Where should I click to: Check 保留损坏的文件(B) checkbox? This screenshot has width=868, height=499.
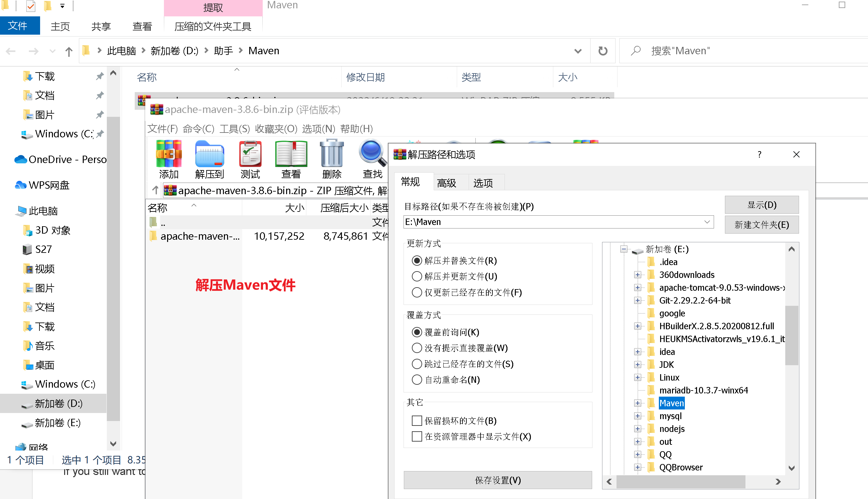[x=417, y=420]
